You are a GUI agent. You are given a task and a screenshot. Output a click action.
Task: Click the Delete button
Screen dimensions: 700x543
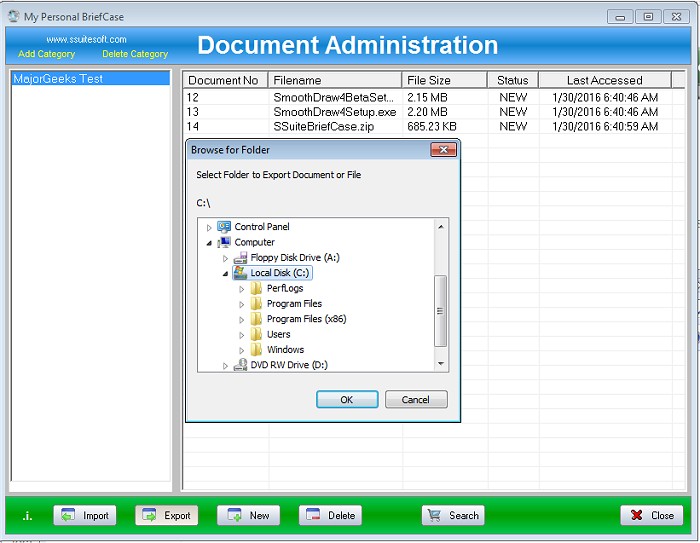point(330,515)
